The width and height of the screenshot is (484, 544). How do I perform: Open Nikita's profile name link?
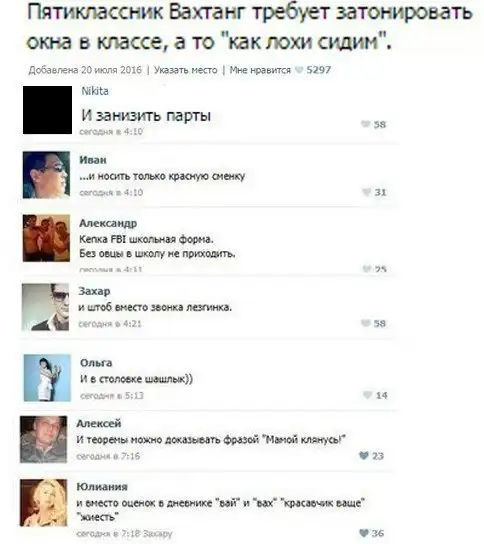click(x=95, y=91)
